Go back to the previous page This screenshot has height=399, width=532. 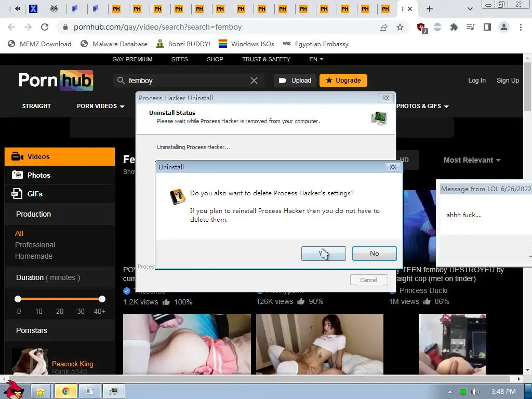(11, 27)
